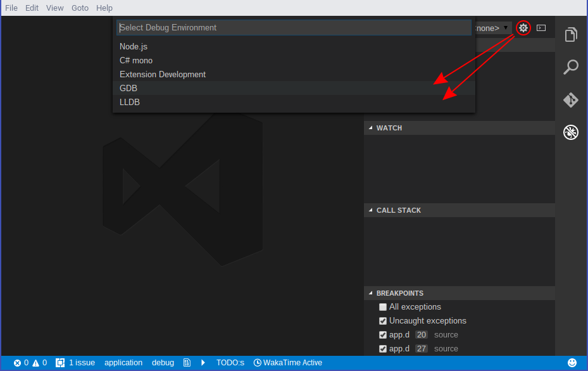The width and height of the screenshot is (588, 371).
Task: Open the Goto menu
Action: (80, 8)
